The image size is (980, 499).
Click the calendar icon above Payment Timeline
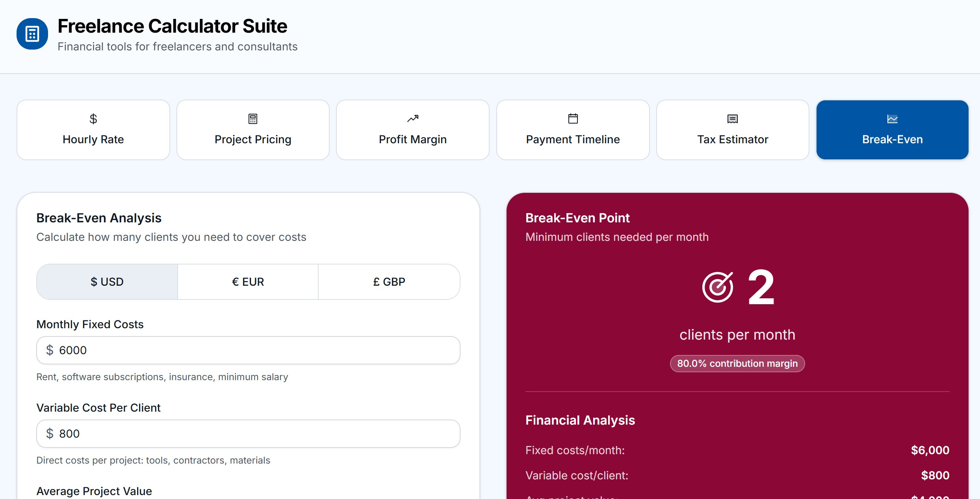tap(573, 118)
